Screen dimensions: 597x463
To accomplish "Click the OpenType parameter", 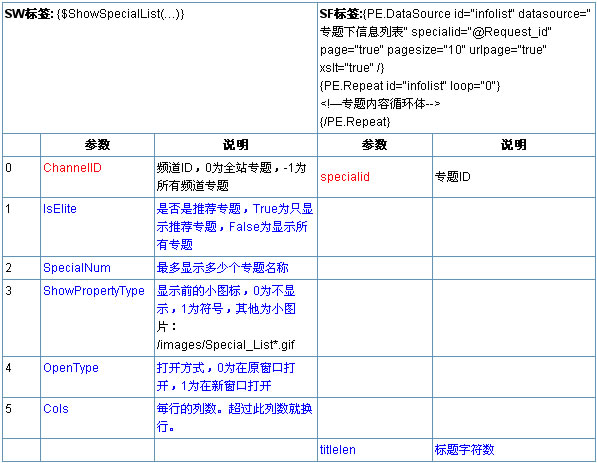I will coord(71,368).
